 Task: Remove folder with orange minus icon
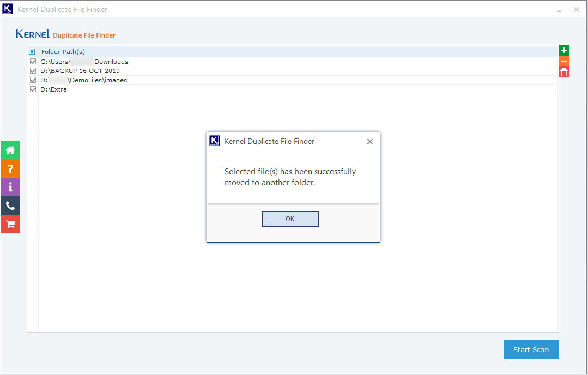click(564, 62)
